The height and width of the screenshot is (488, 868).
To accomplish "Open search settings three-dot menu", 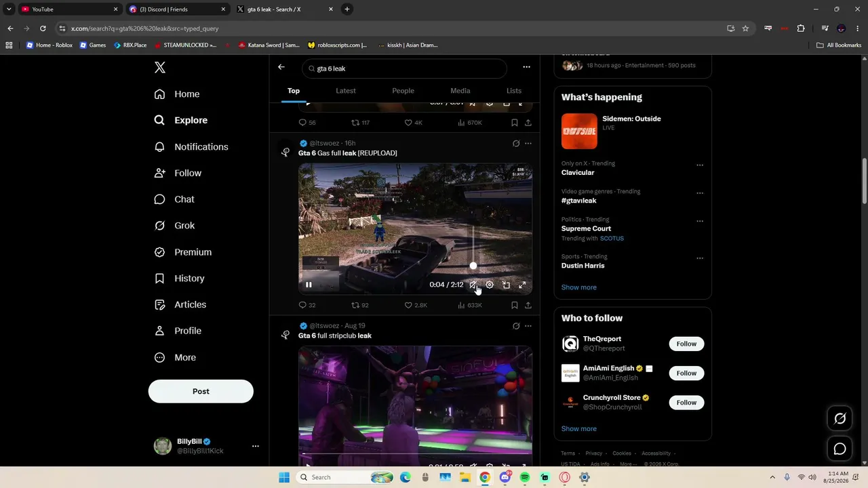I will click(x=526, y=67).
